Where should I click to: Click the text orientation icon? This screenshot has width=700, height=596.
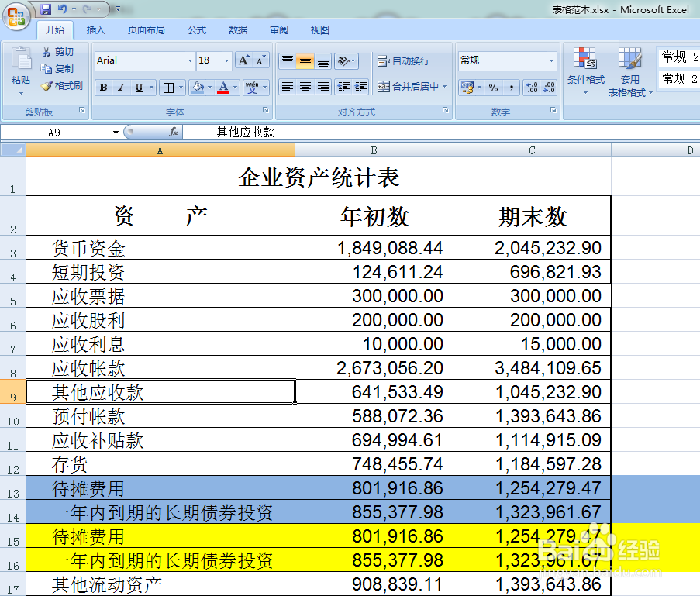click(347, 60)
